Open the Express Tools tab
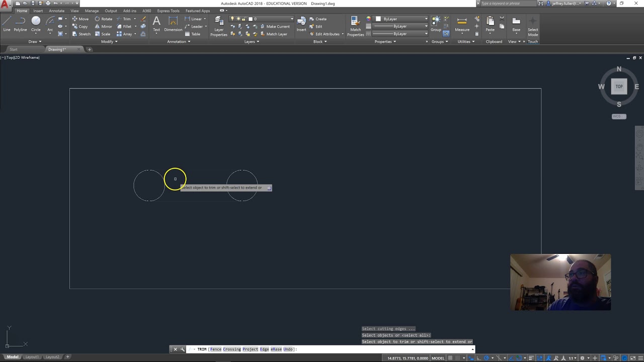644x362 pixels. (x=168, y=11)
